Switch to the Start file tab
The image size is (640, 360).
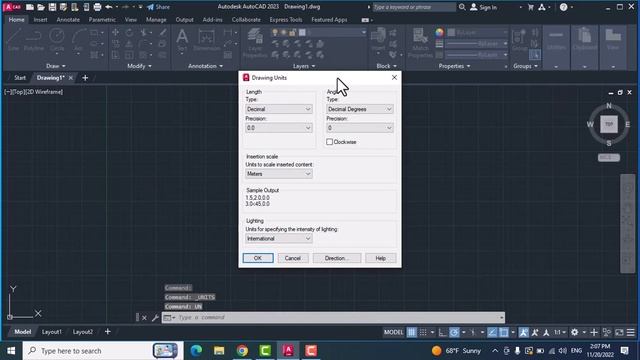(20, 78)
